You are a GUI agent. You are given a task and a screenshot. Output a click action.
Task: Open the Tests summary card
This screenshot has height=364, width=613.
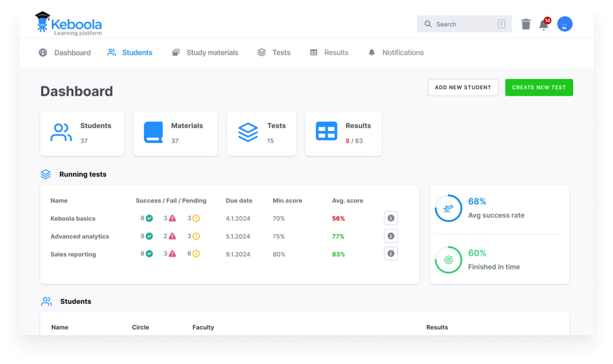coord(261,133)
